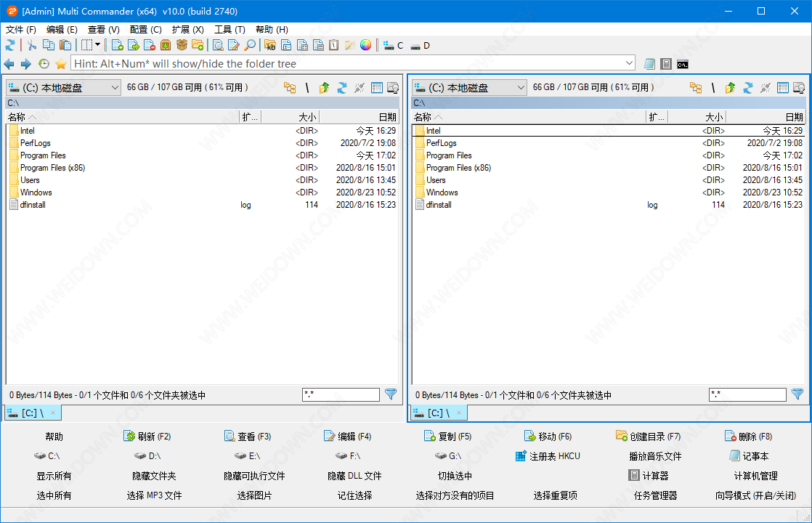Image resolution: width=812 pixels, height=523 pixels.
Task: Click the 计算器 button in bottom bar
Action: pyautogui.click(x=649, y=475)
